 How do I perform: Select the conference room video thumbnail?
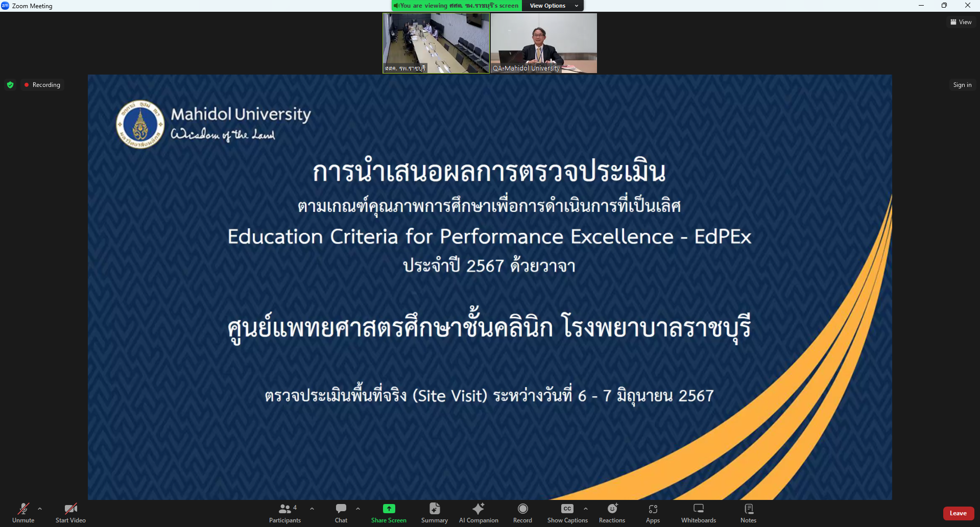point(436,43)
